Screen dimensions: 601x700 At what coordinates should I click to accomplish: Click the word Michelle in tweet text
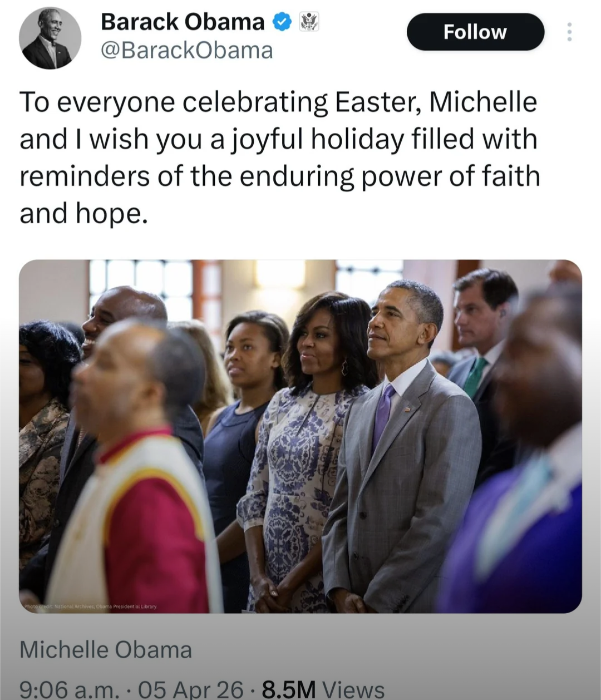tap(483, 102)
